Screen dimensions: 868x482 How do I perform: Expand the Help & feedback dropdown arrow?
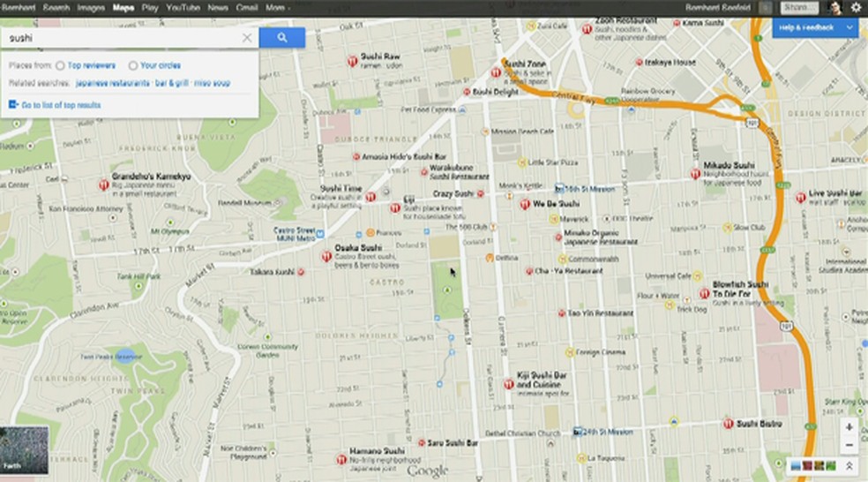pyautogui.click(x=849, y=27)
